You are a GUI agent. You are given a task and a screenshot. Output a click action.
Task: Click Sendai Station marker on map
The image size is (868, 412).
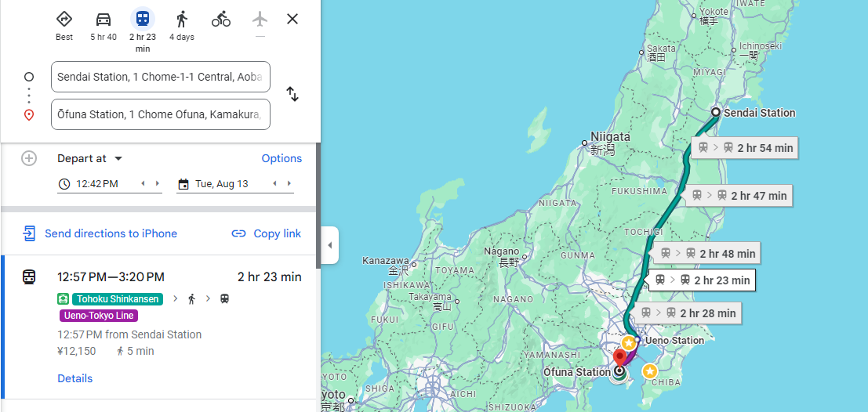tap(716, 112)
